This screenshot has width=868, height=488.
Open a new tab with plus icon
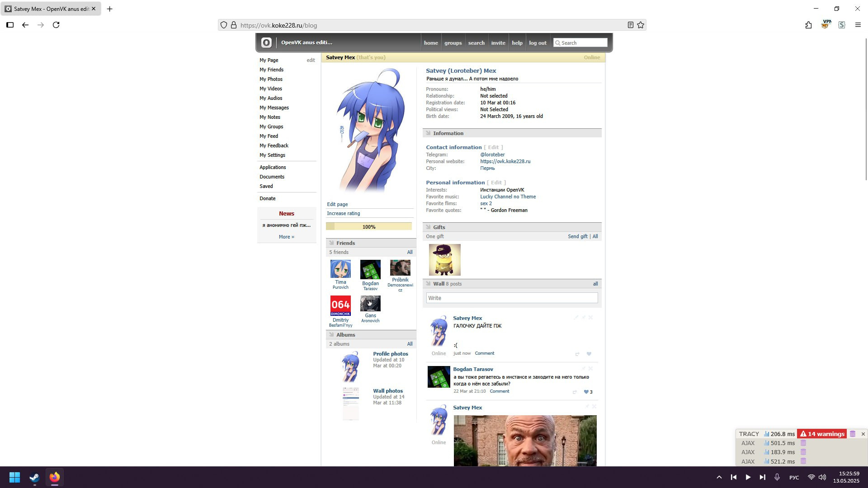(x=109, y=9)
